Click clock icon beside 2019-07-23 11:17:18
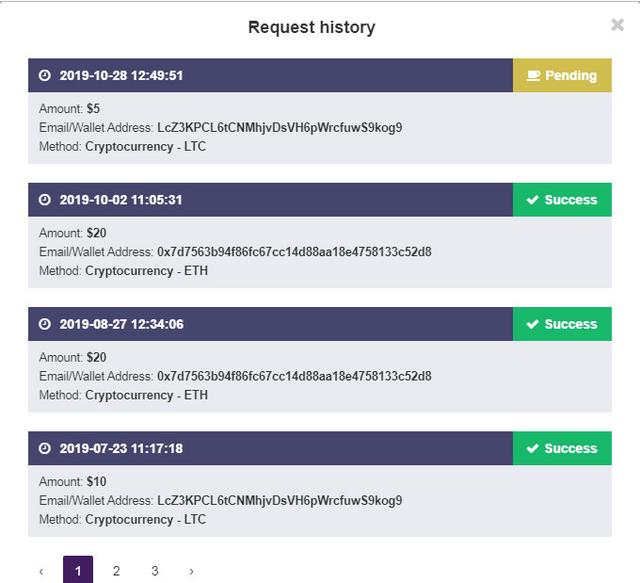Viewport: 640px width, 583px height. click(44, 449)
